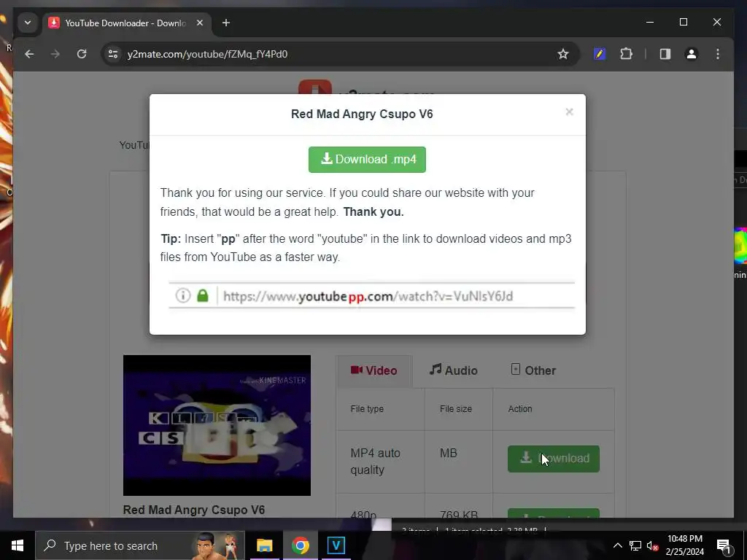
Task: Open the Windows Start menu
Action: [x=18, y=545]
